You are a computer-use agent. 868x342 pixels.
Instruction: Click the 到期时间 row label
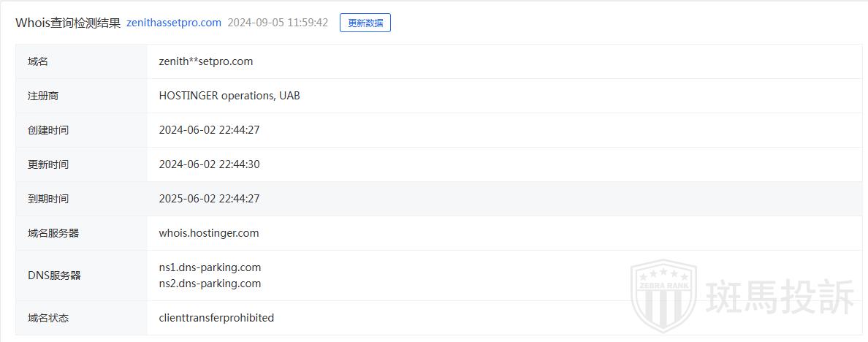click(48, 199)
